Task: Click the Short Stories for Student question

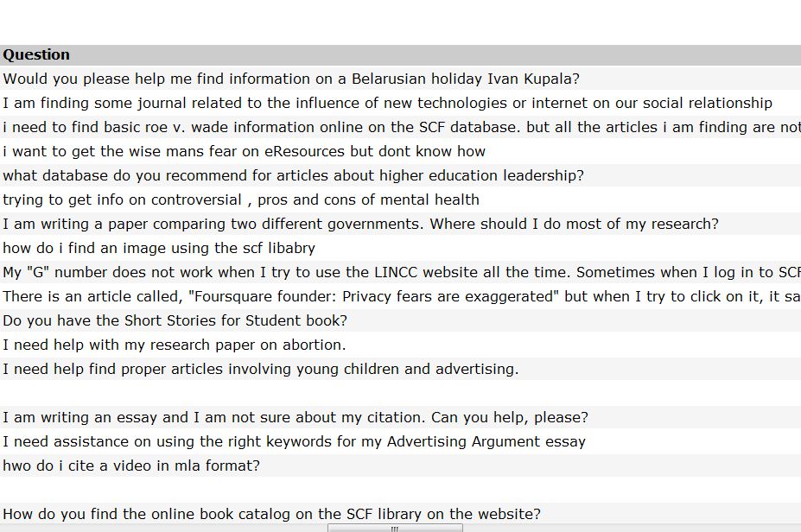Action: 175,321
